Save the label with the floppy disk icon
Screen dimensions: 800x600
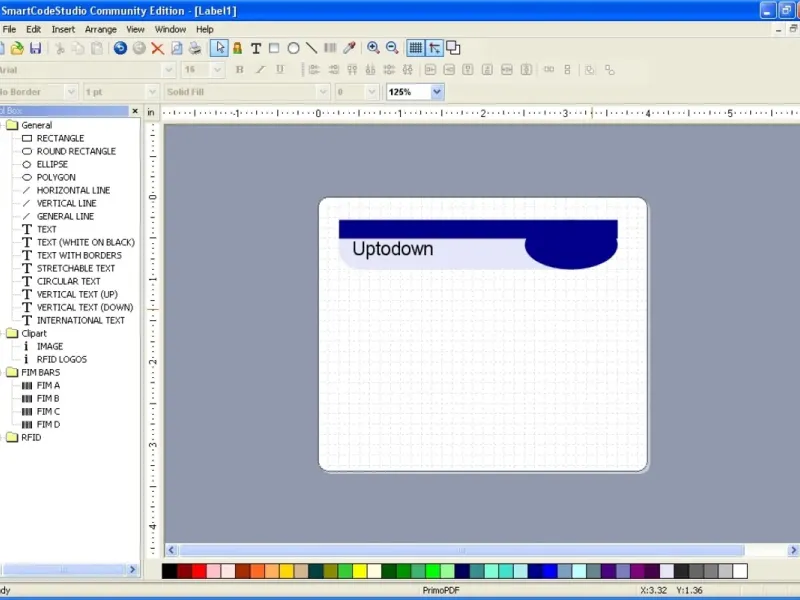point(35,48)
